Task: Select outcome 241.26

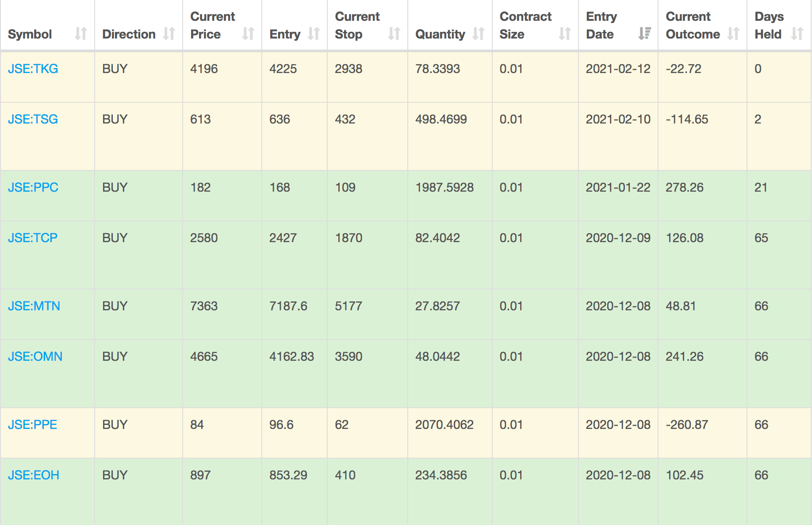Action: coord(685,356)
